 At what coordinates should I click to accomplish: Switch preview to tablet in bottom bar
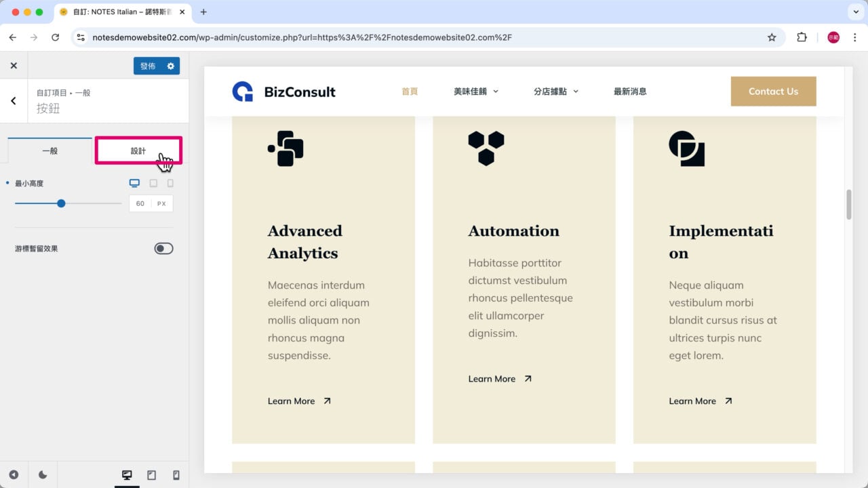(151, 475)
